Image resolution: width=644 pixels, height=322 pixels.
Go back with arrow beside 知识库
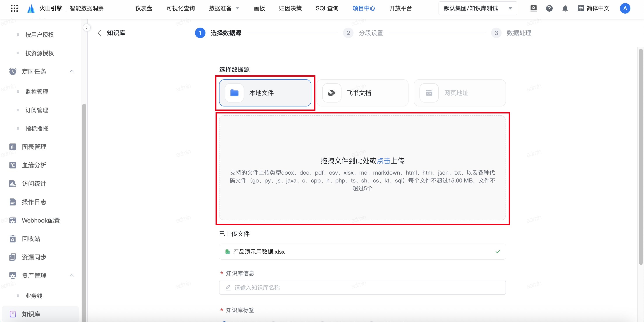(99, 33)
